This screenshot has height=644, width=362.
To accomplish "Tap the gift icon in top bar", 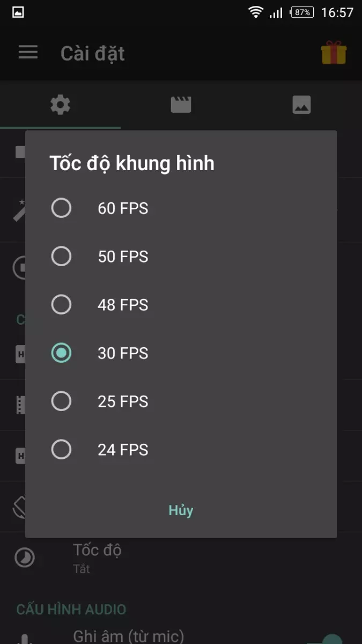I will 334,52.
